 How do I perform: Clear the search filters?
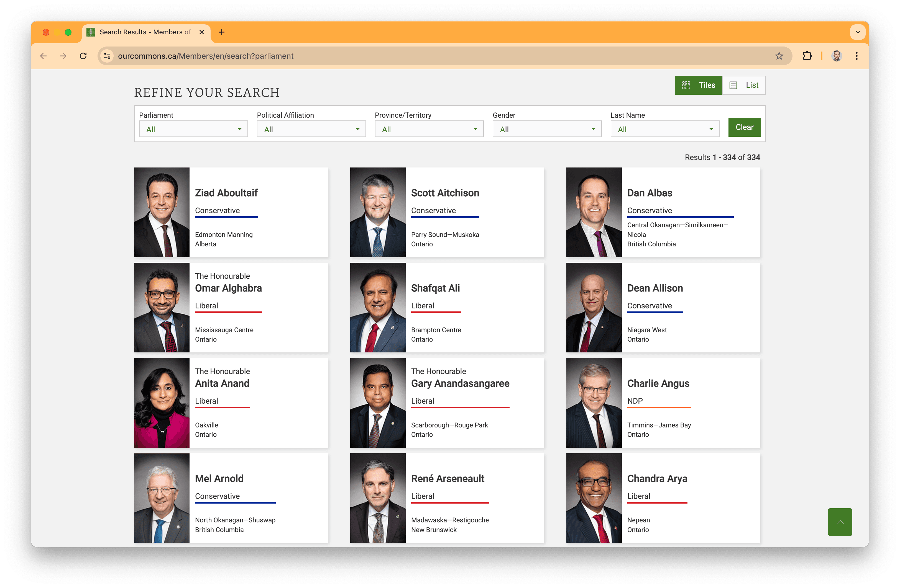coord(744,127)
